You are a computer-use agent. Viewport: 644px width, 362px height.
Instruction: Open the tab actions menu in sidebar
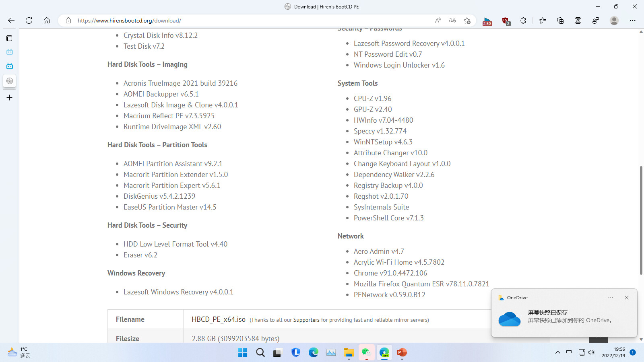tap(10, 38)
